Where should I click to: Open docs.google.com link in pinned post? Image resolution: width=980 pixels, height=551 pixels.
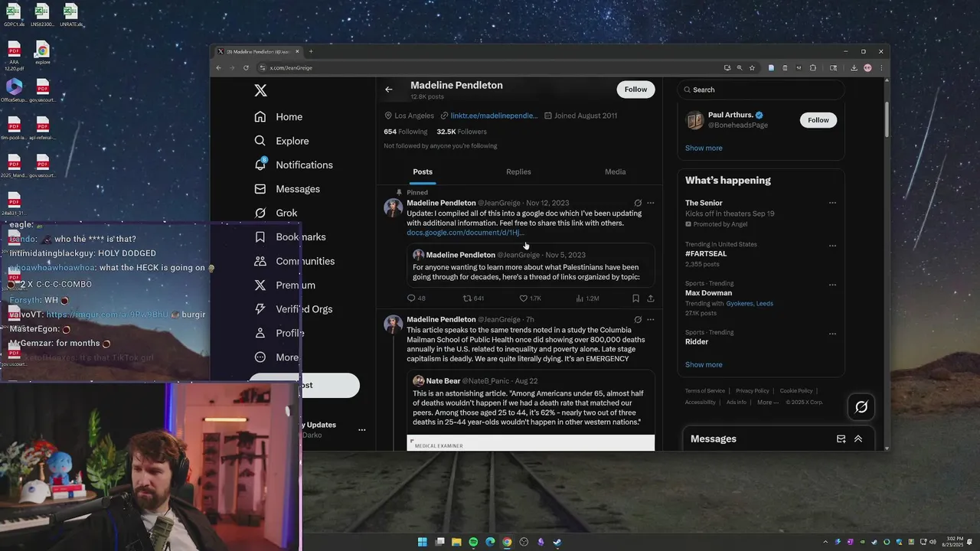click(465, 233)
